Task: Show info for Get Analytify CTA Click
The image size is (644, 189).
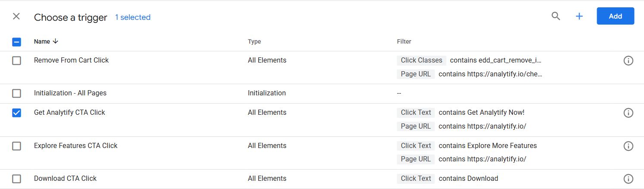Action: coord(628,113)
